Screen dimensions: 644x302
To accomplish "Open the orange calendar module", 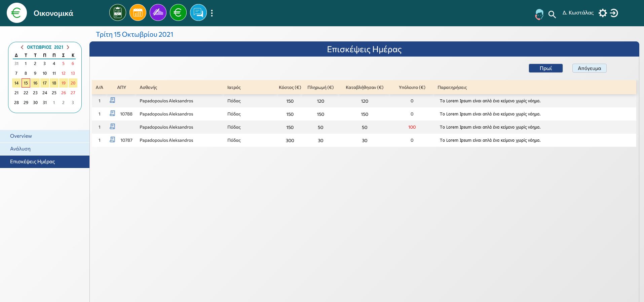I will (x=138, y=13).
